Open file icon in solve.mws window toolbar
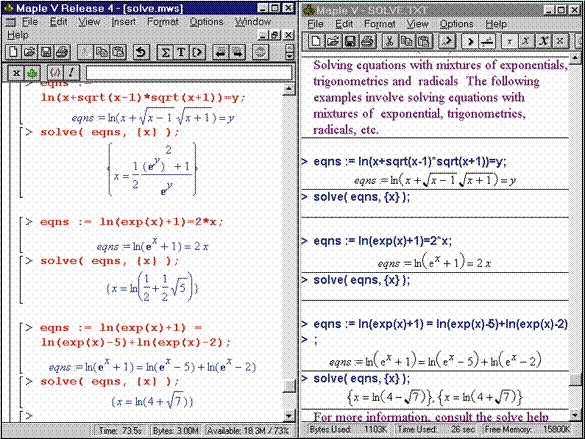Image resolution: width=585 pixels, height=439 pixels. click(29, 52)
